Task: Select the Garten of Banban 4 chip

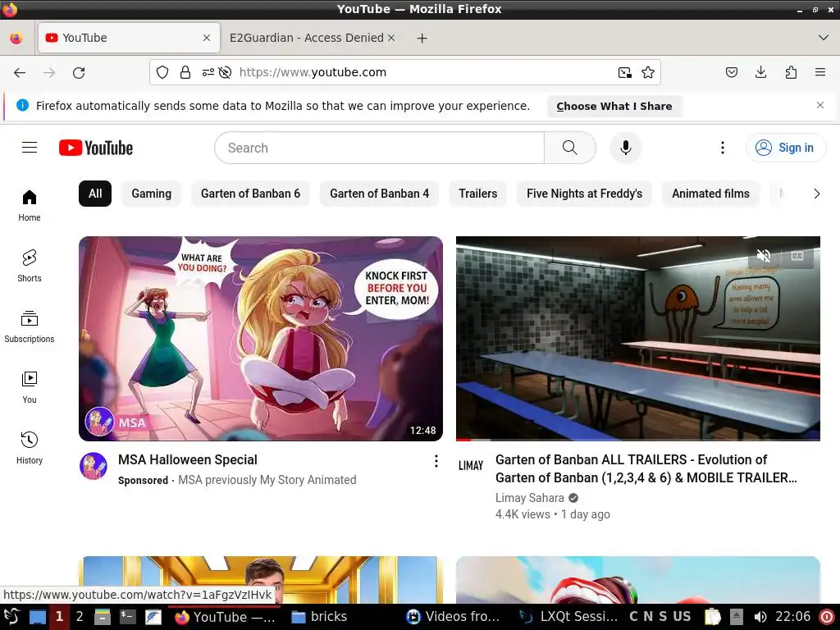Action: (379, 194)
